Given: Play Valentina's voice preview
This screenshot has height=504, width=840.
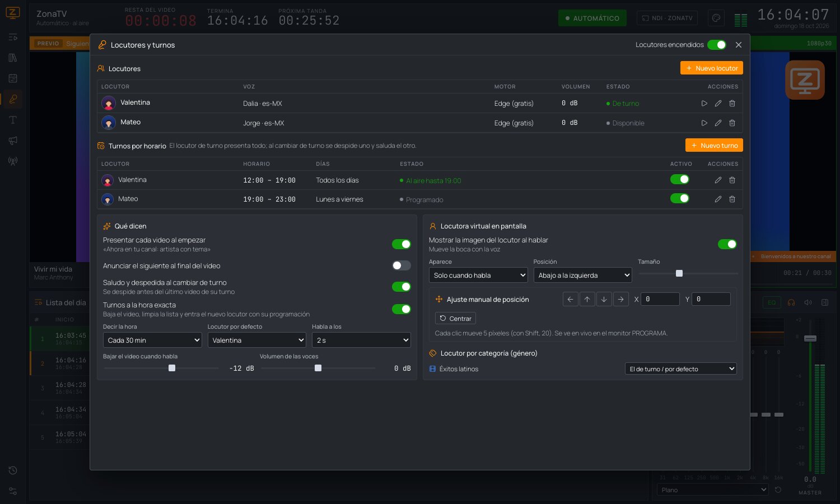Looking at the screenshot, I should 704,104.
